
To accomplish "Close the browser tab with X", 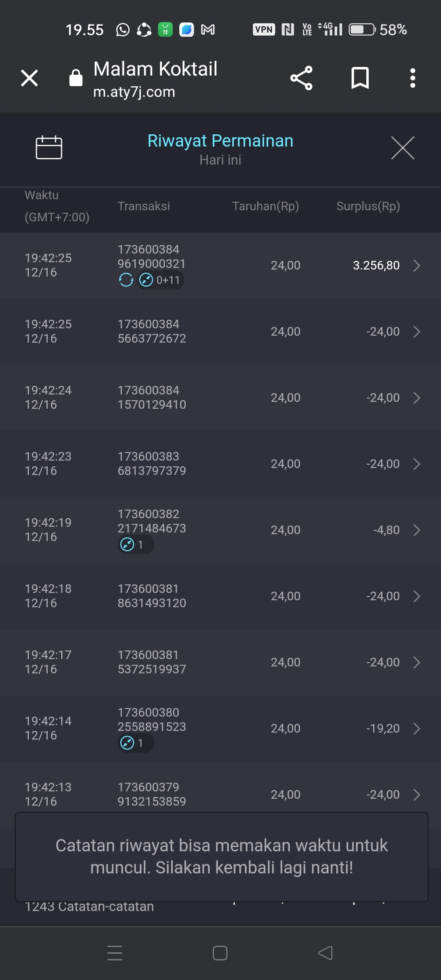I will point(29,78).
